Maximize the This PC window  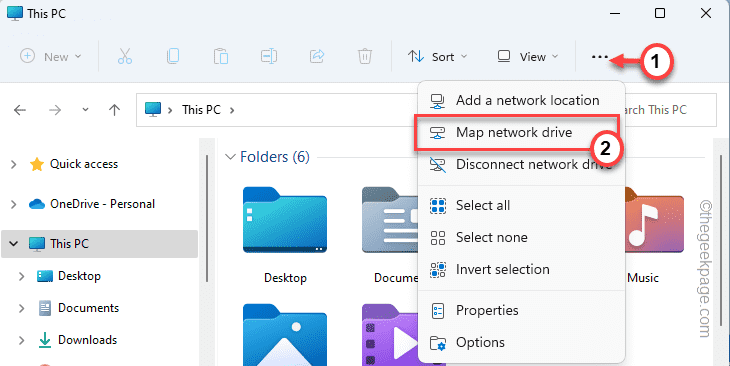coord(660,13)
